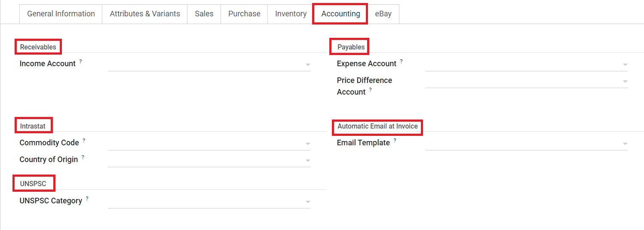Expand the Expense Account dropdown arrow
Screen dimensions: 644x230
625,65
